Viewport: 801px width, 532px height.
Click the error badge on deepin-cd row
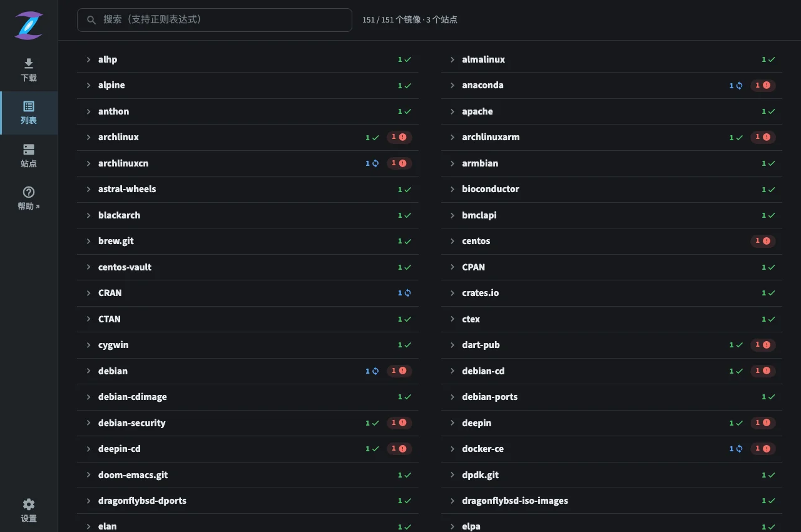click(399, 449)
